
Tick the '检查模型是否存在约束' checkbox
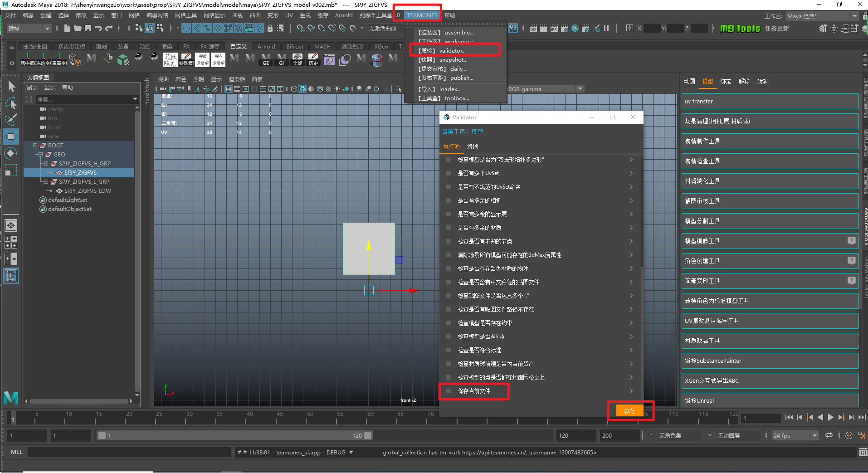coord(449,323)
